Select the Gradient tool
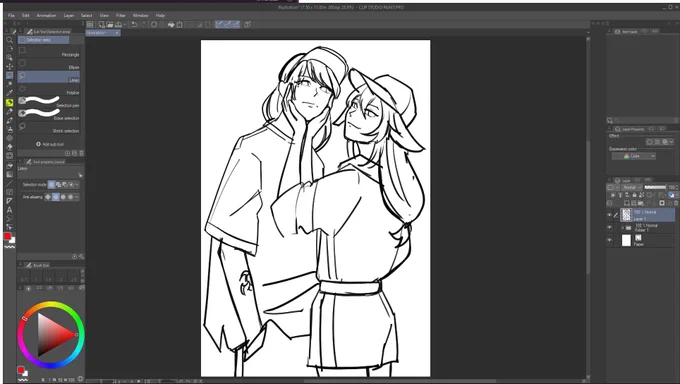680x384 pixels. pyautogui.click(x=10, y=174)
